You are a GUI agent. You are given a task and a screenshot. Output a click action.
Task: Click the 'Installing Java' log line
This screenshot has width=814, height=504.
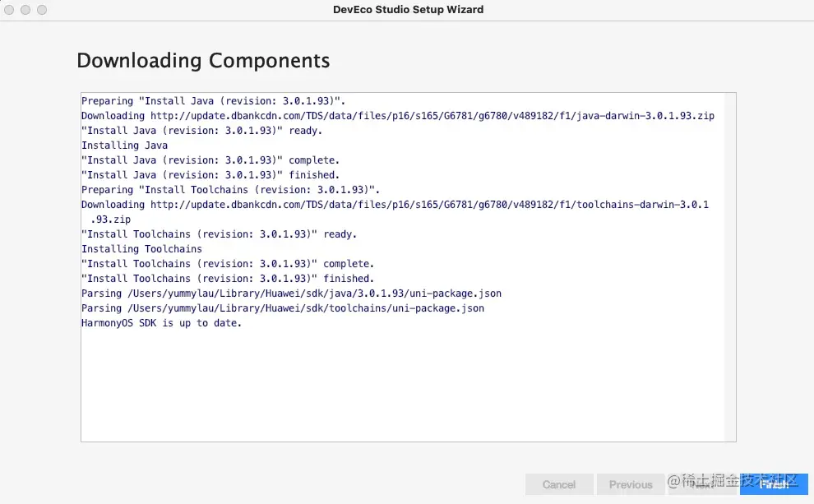[125, 146]
